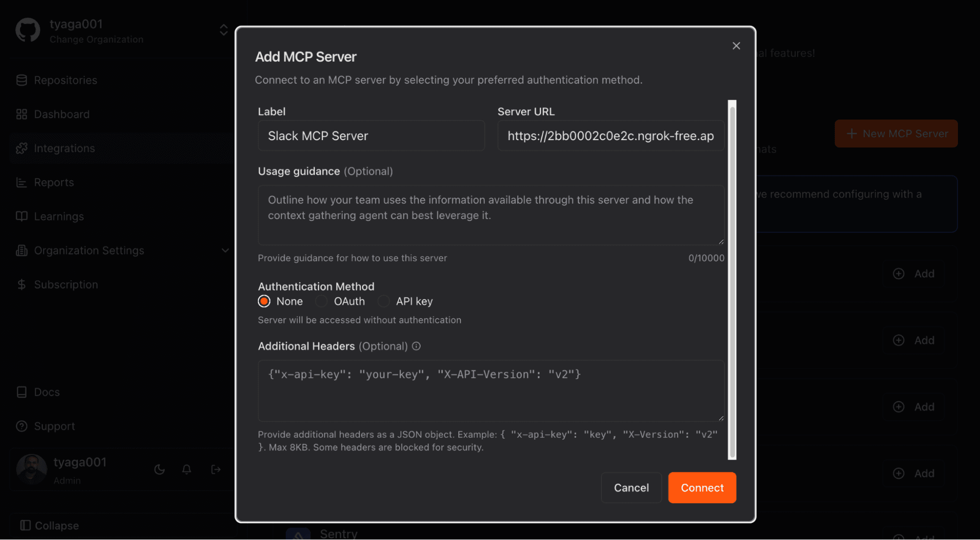Expand the Organization Settings menu
This screenshot has width=980, height=540.
click(225, 250)
